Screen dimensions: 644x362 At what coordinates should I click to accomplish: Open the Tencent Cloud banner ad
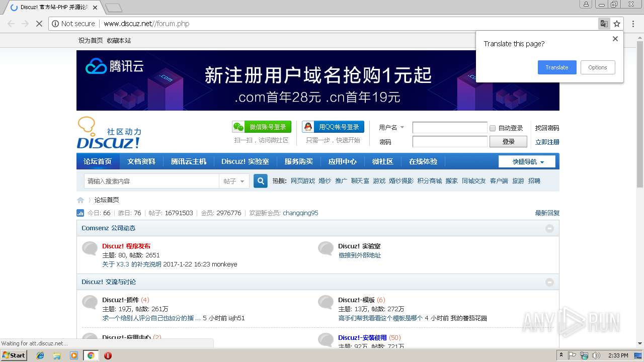click(x=318, y=80)
